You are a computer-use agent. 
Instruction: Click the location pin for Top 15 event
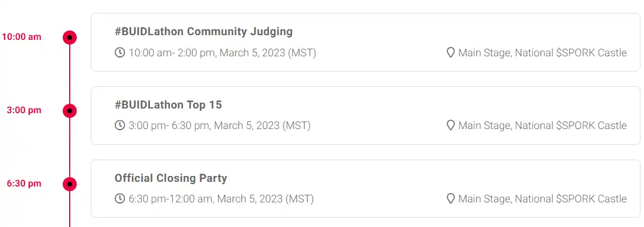pos(451,126)
